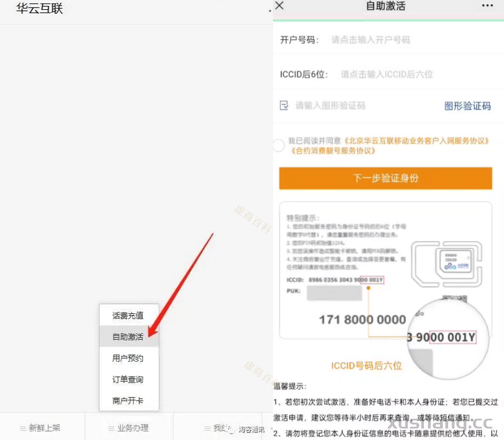Click the menu lines icon beside 业务办理

(111, 428)
